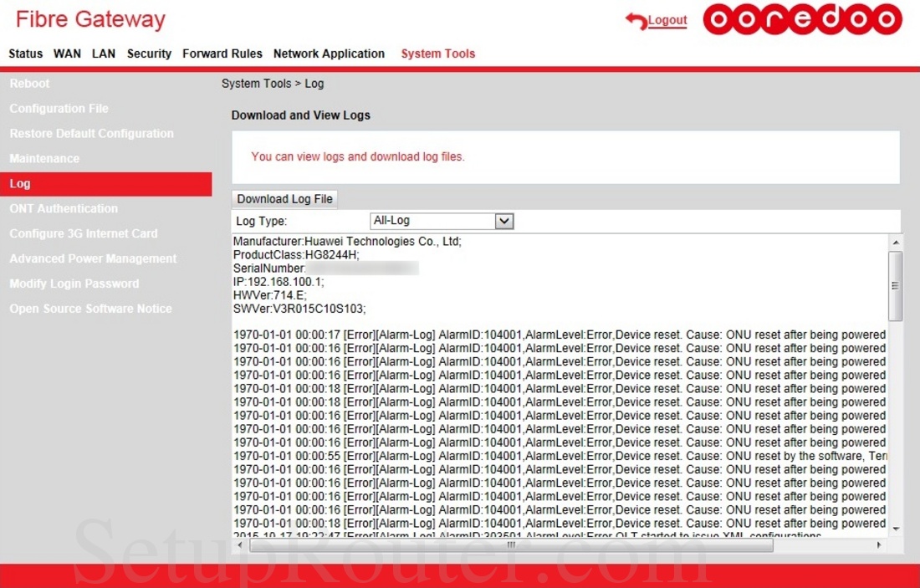Open the Log Type dropdown
920x588 pixels.
pos(503,220)
